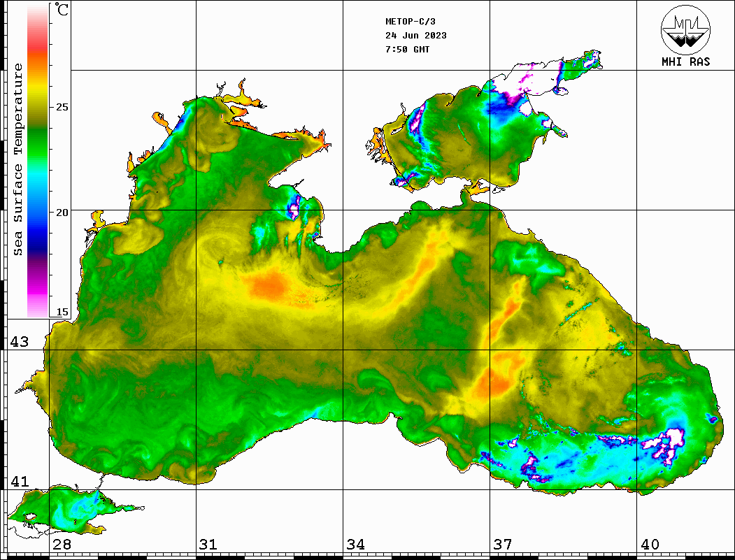The image size is (735, 560).
Task: Click latitude label 43
Action: pyautogui.click(x=20, y=342)
